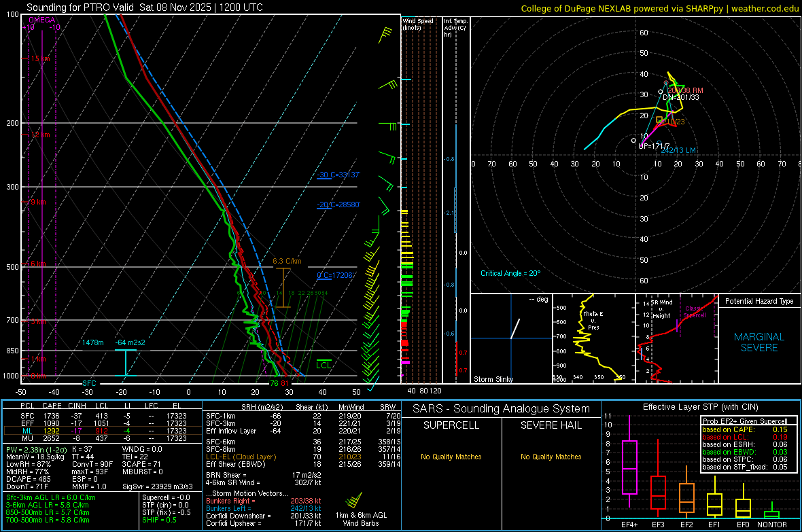Screen dimensions: 802x532
Task: Click the red surface temperature value '81'
Action: pos(284,383)
